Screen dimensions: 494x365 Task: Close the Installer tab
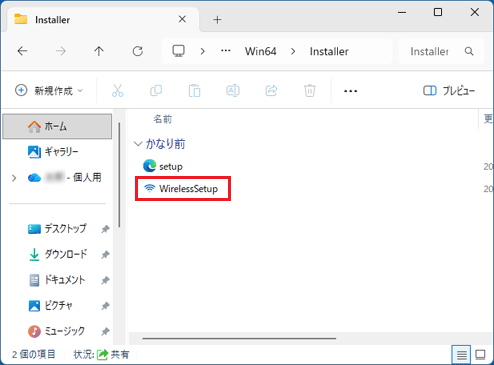pyautogui.click(x=182, y=19)
